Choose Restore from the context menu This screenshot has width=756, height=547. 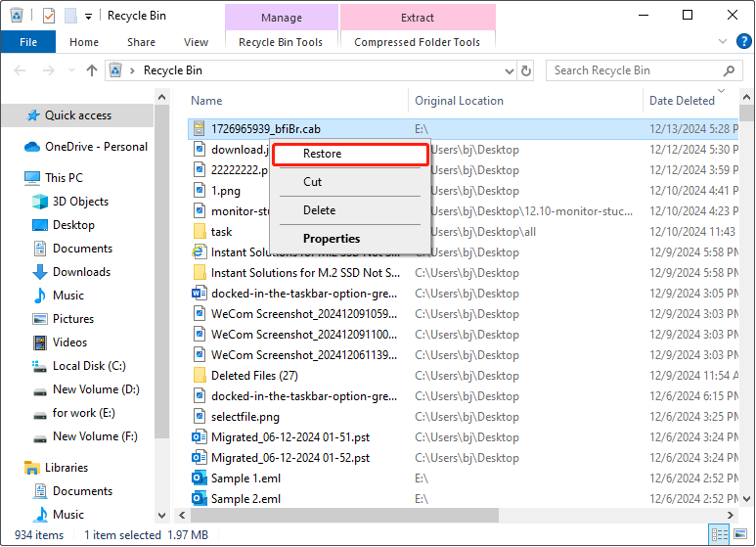[x=350, y=154]
